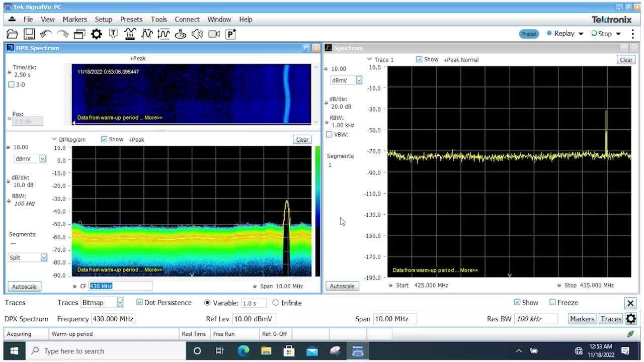The image size is (644, 362).
Task: Select the Infinite persistence radio button
Action: click(276, 303)
